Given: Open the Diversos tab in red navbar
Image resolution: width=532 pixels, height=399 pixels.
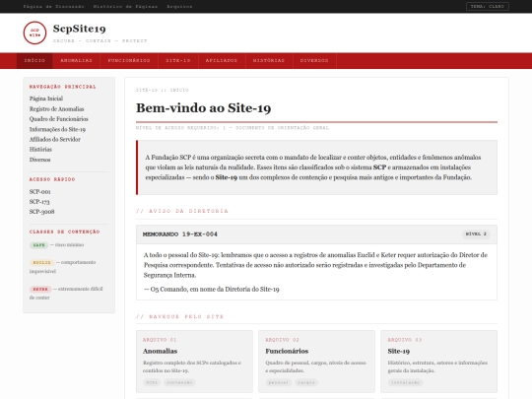Looking at the screenshot, I should click(x=314, y=61).
